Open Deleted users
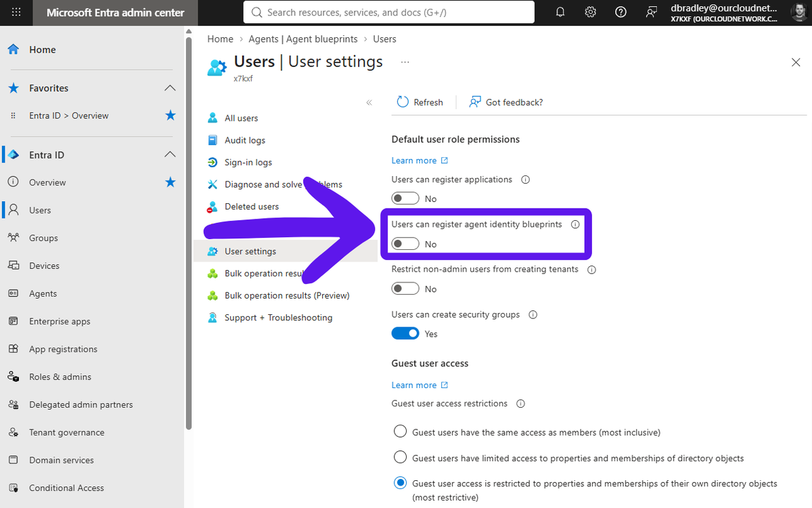The width and height of the screenshot is (812, 508). point(252,207)
